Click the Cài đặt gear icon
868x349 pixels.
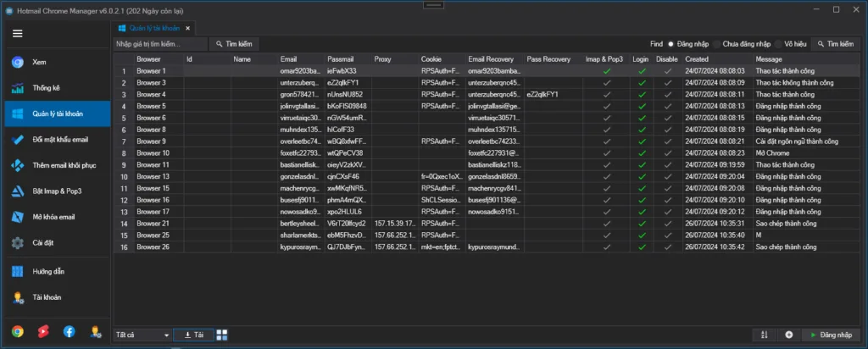click(x=18, y=243)
